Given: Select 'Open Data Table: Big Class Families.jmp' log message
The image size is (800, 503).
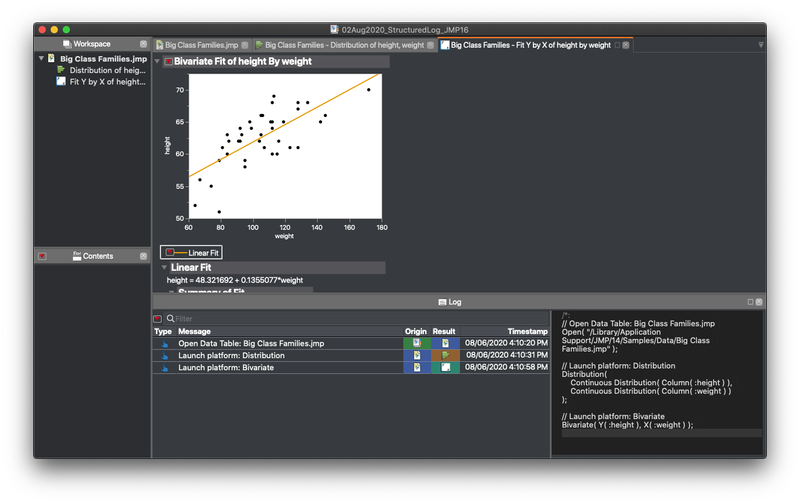Looking at the screenshot, I should [x=251, y=343].
